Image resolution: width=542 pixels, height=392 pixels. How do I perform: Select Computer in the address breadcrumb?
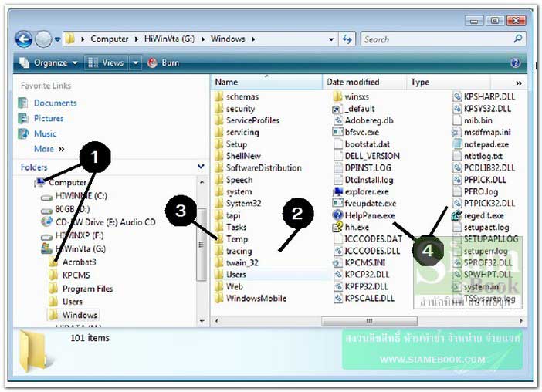pos(109,39)
